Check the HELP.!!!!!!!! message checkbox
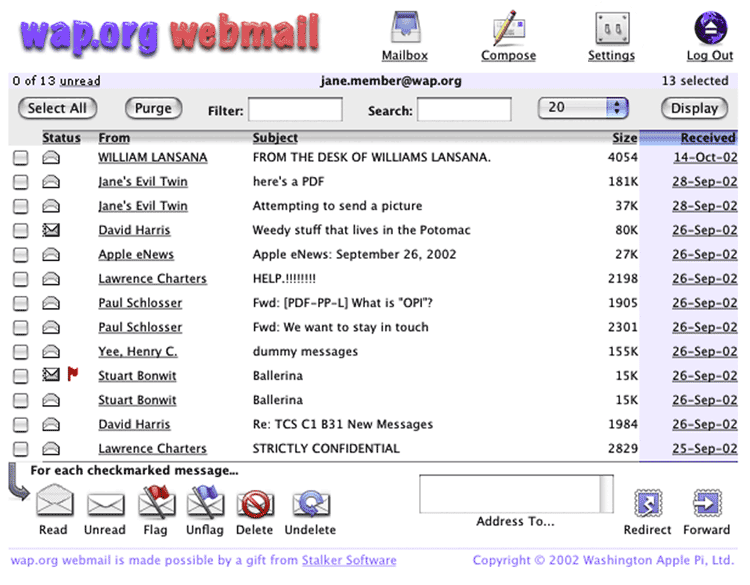Screen dimensions: 750x585 click(21, 279)
